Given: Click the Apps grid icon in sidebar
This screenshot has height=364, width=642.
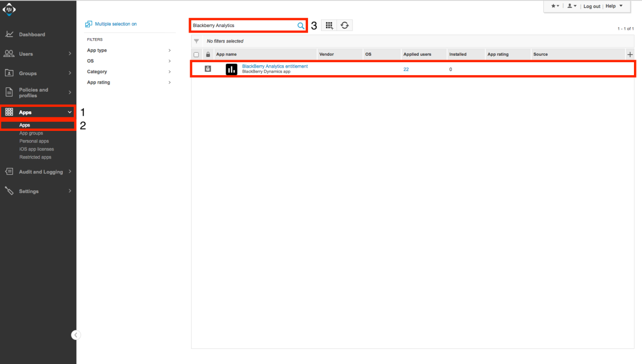Looking at the screenshot, I should tap(9, 112).
